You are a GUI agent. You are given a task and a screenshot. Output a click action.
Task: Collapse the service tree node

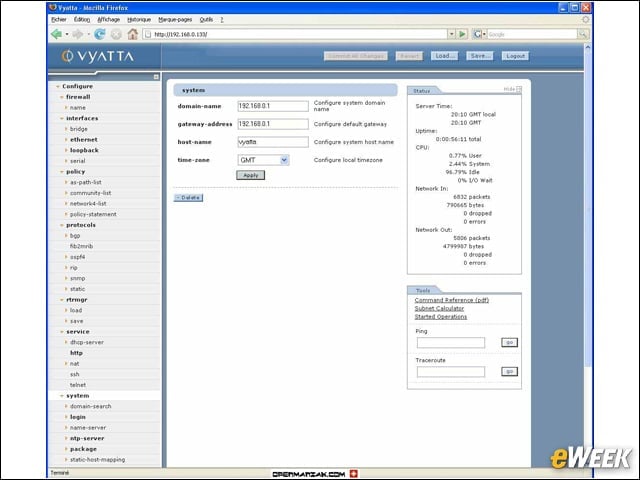coord(62,332)
